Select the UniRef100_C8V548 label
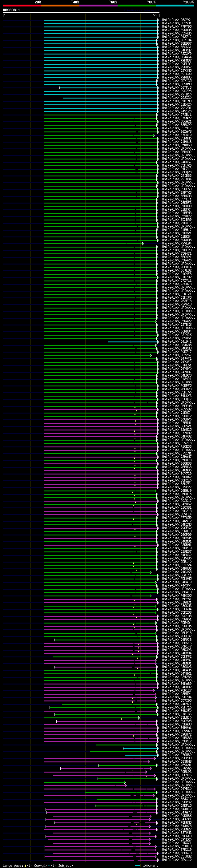The image size is (197, 868). point(177,731)
